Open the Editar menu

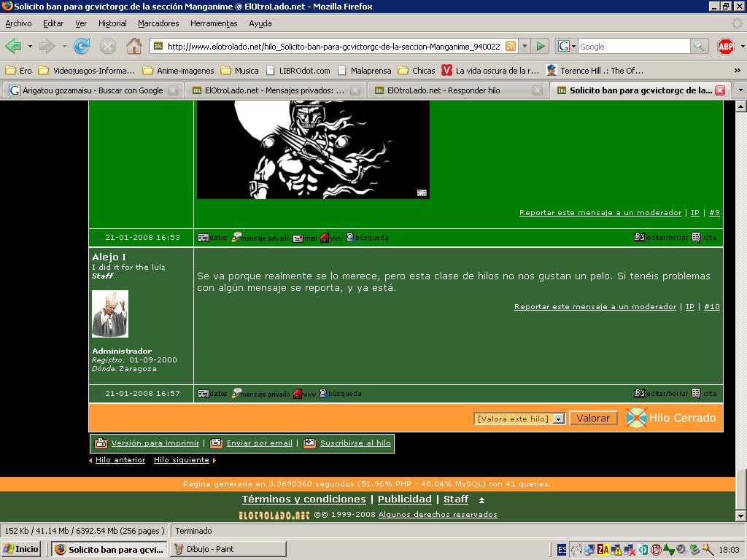pyautogui.click(x=53, y=23)
